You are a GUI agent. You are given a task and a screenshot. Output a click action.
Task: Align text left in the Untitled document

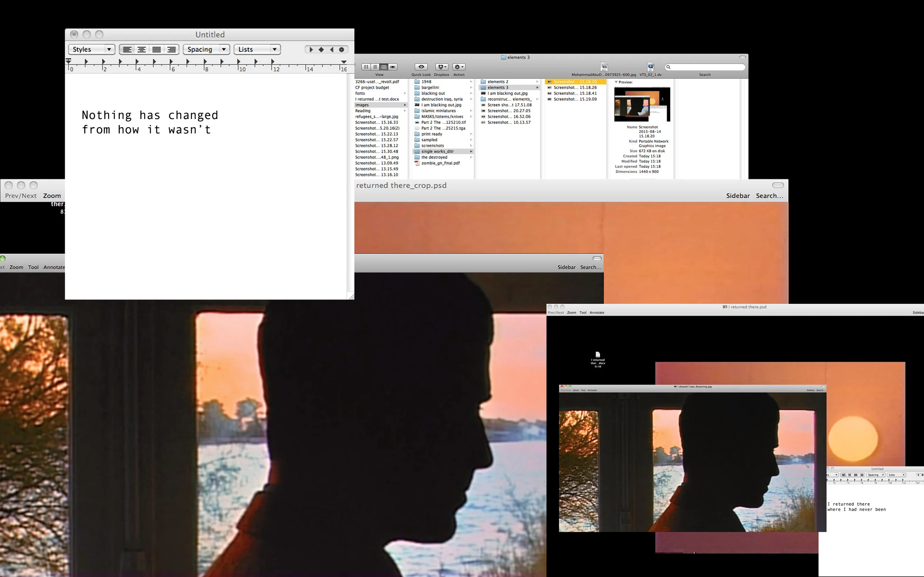coord(127,50)
